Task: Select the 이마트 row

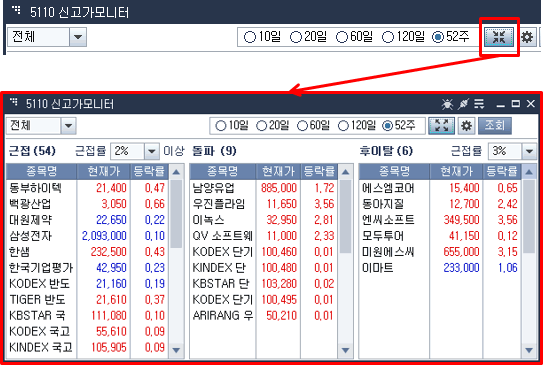Action: pyautogui.click(x=440, y=268)
